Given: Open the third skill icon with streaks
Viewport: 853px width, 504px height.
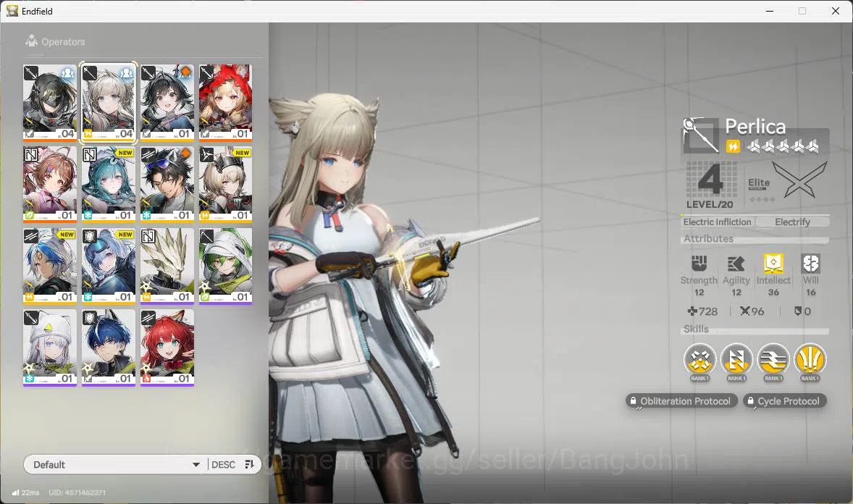Looking at the screenshot, I should click(x=773, y=361).
